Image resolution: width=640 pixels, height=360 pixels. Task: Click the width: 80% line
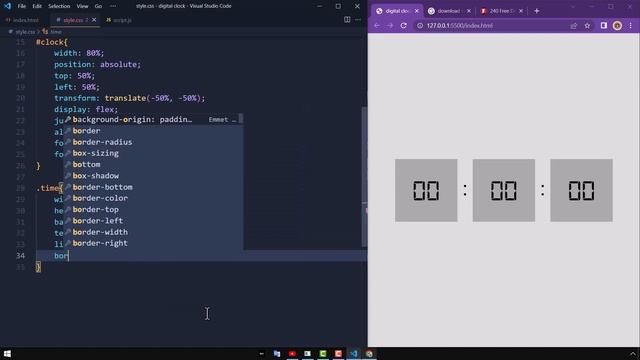coord(79,53)
